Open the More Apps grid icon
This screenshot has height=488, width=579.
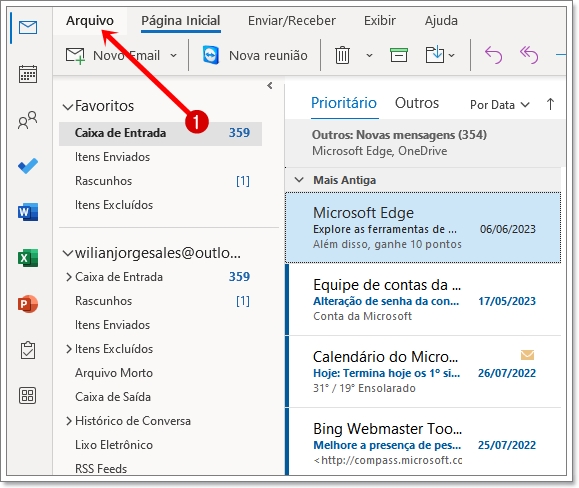tap(28, 396)
